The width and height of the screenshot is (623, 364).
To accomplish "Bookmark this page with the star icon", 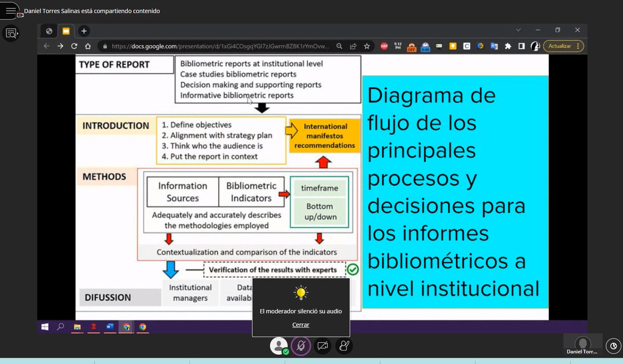I will pos(367,46).
